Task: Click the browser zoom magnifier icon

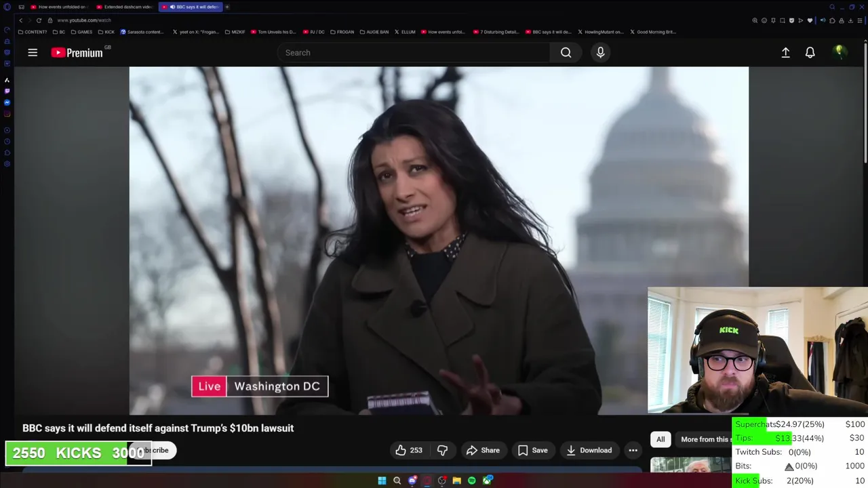Action: tap(755, 20)
